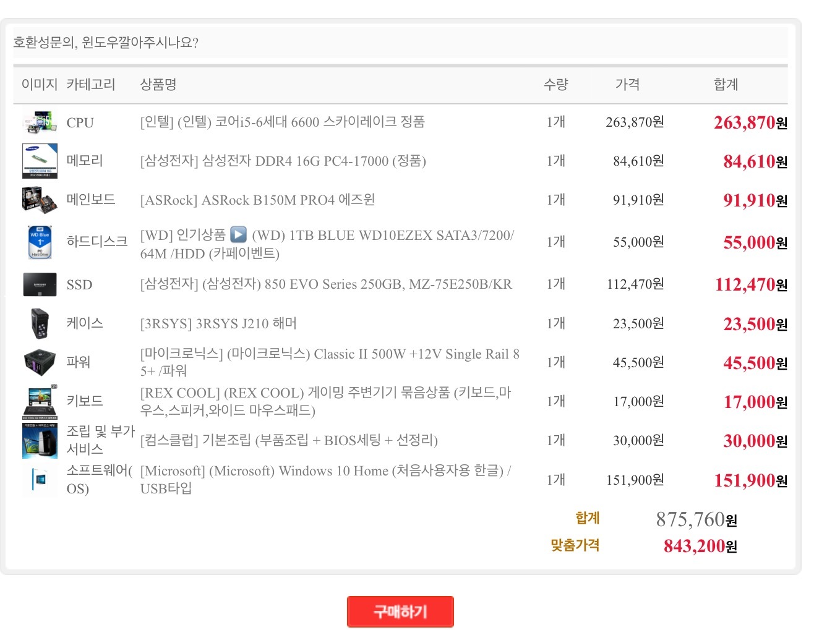
Task: Open the 컴스클럽 기본조립 service link
Action: (x=289, y=440)
